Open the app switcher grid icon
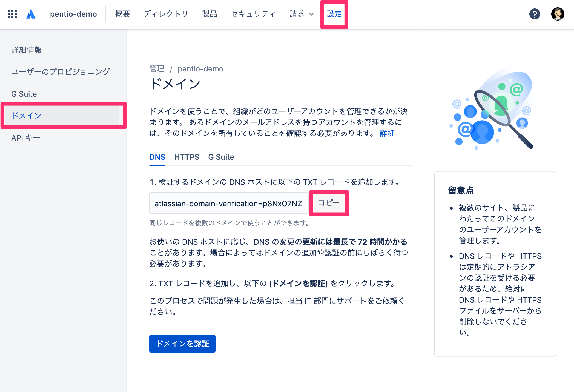 12,14
